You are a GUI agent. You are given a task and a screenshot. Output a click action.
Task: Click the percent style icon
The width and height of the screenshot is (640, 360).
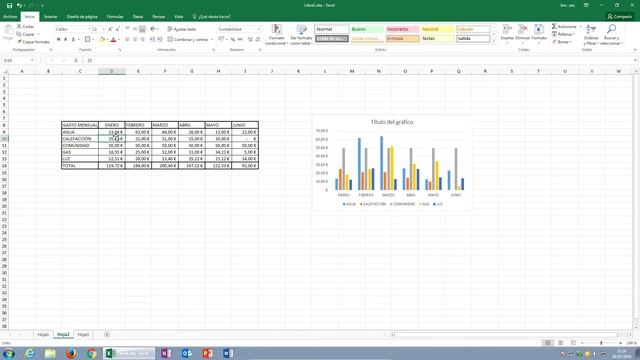click(233, 40)
